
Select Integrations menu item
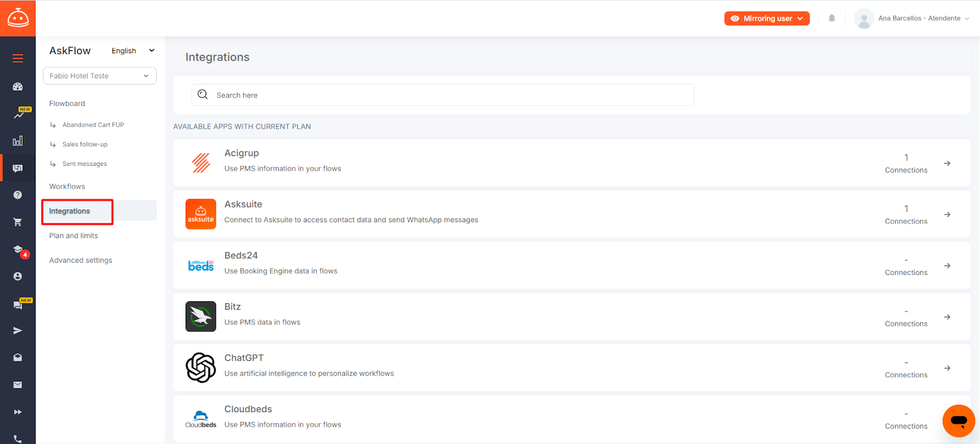pos(99,211)
